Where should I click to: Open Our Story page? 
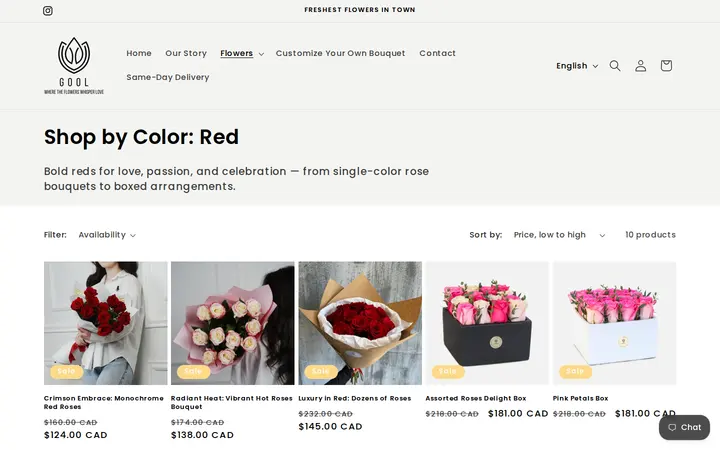[186, 53]
